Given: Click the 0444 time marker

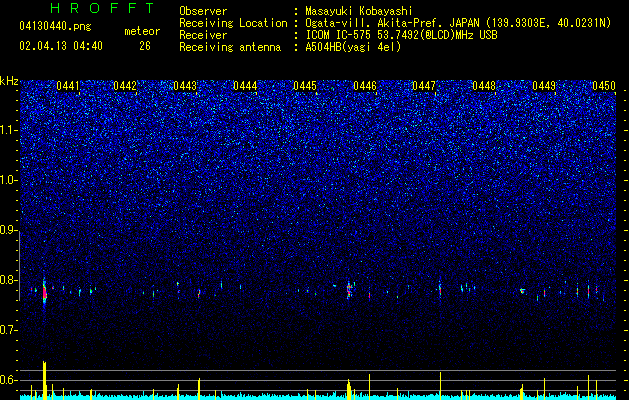Looking at the screenshot, I should [x=245, y=86].
